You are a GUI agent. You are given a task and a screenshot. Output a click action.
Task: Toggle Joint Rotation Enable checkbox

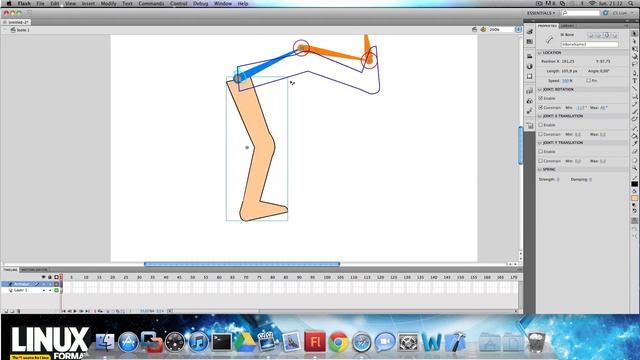click(x=540, y=98)
